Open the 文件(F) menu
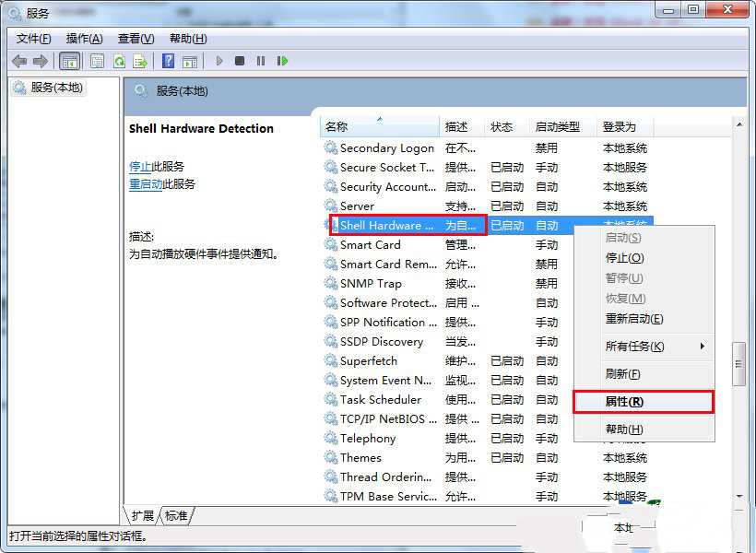This screenshot has width=756, height=553. tap(34, 38)
